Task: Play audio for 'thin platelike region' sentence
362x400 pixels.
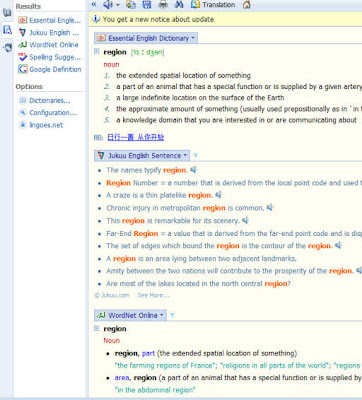Action: 218,195
